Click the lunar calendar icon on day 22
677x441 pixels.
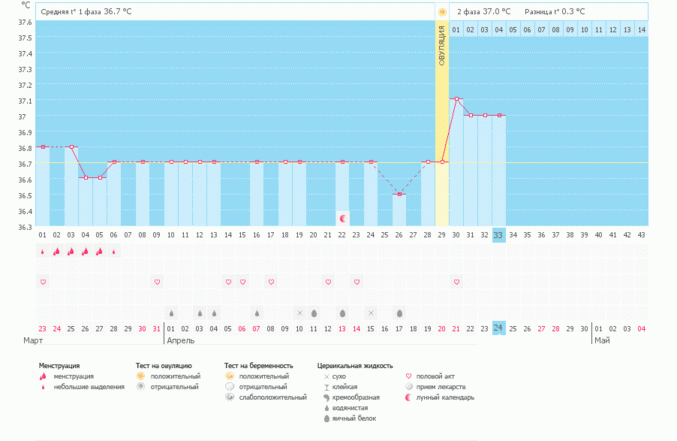343,218
